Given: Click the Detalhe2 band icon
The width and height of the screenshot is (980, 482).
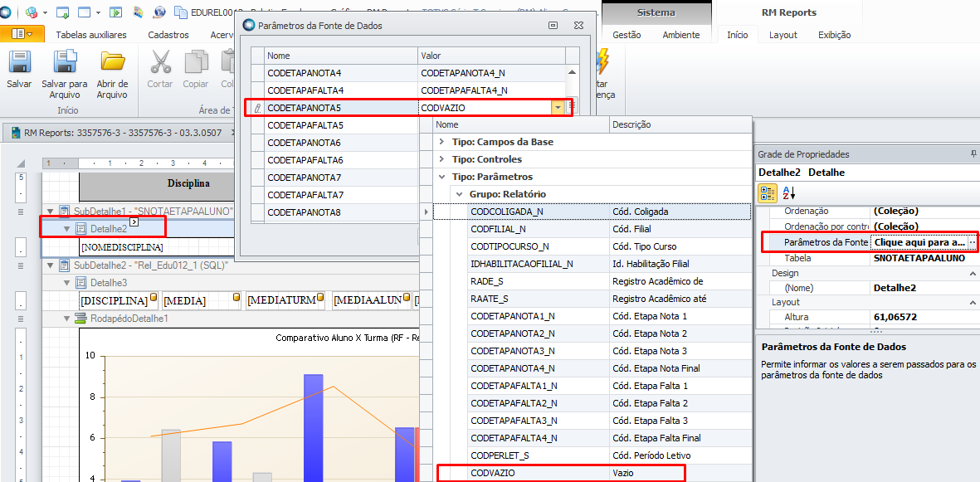Looking at the screenshot, I should 80,229.
